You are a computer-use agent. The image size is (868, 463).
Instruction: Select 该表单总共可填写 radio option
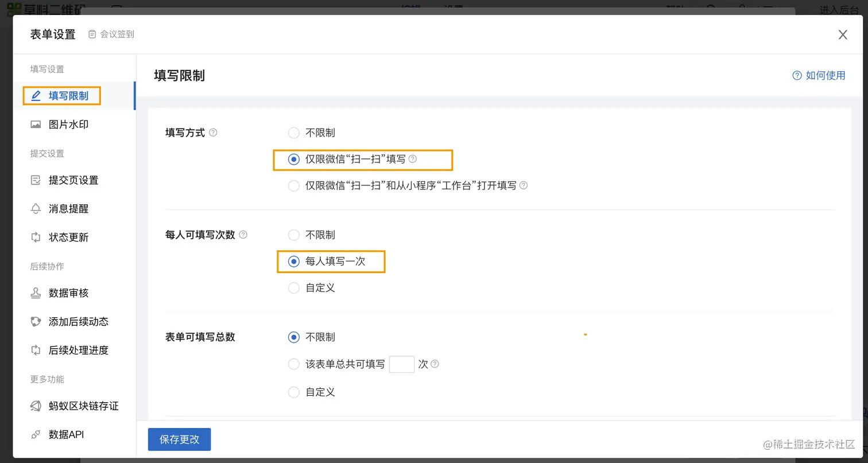[x=294, y=364]
